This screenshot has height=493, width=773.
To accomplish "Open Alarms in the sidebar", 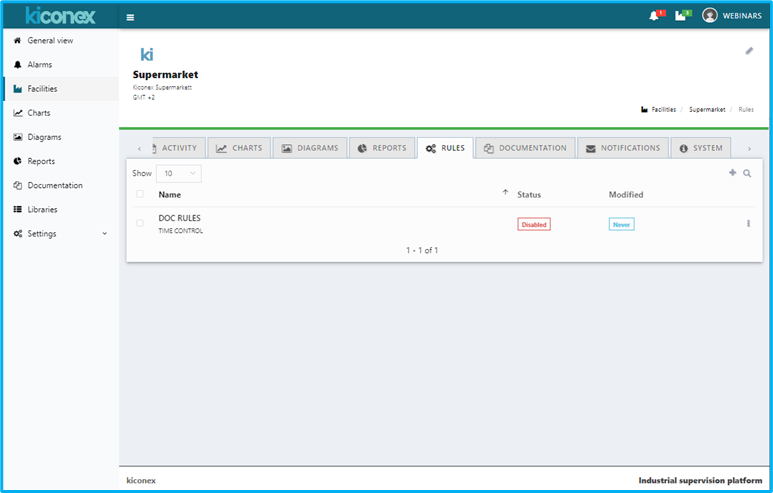I will (x=39, y=65).
